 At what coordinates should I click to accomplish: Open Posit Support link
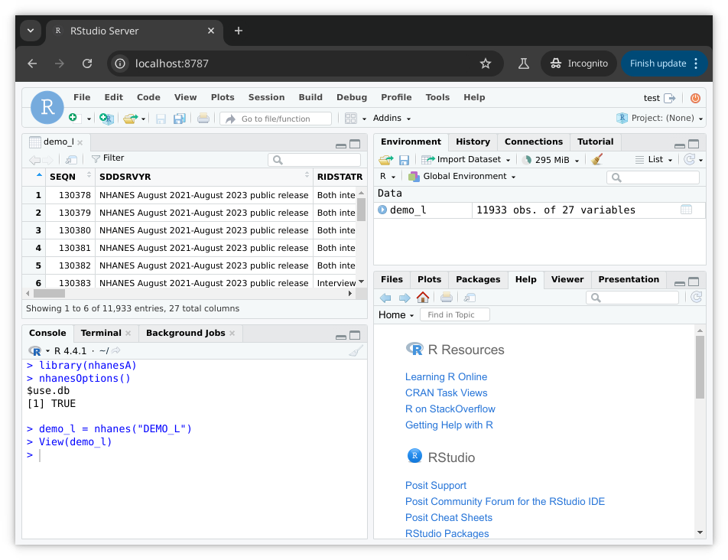pos(436,486)
